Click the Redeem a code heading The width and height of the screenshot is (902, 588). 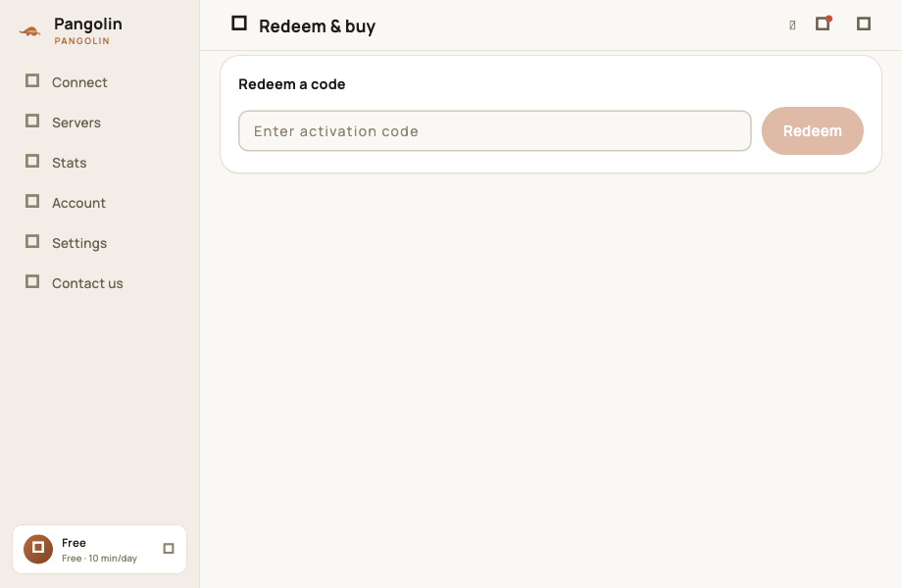291,84
